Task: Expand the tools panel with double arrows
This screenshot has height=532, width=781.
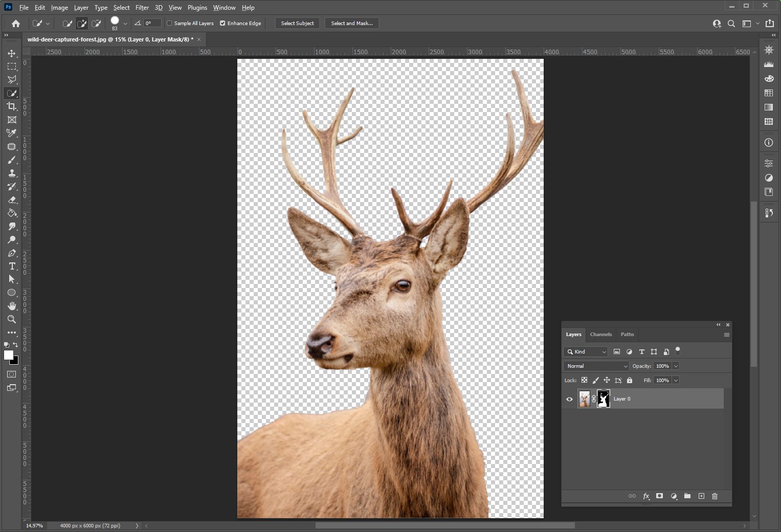Action: 6,35
